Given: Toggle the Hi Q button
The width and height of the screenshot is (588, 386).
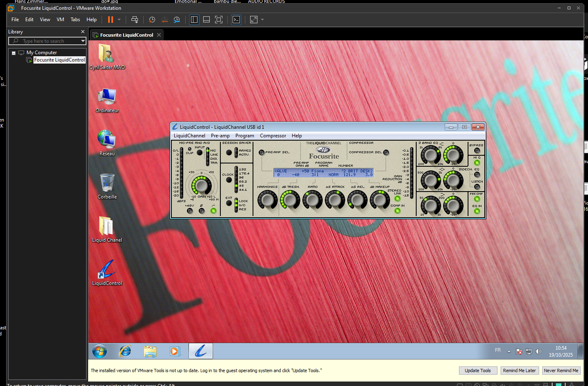Looking at the screenshot, I should [477, 163].
